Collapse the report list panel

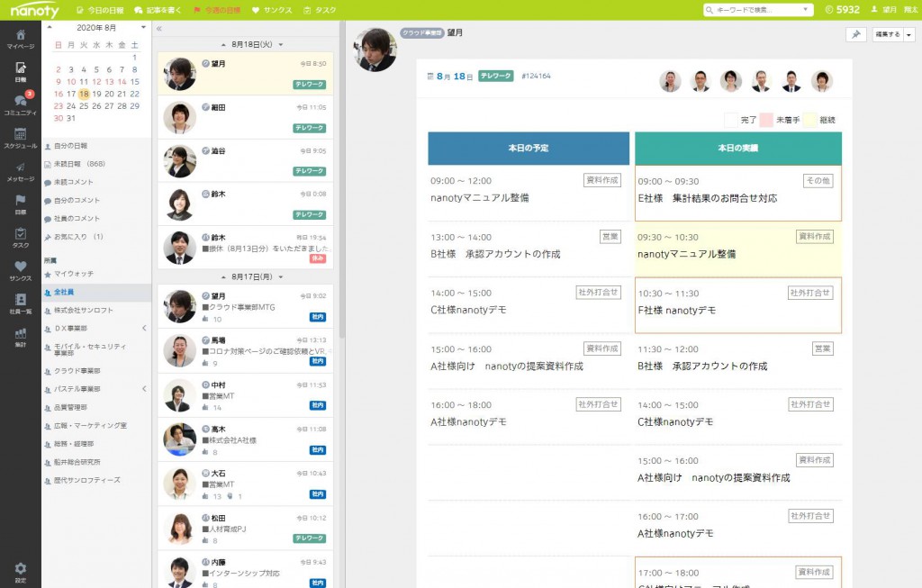click(x=158, y=28)
